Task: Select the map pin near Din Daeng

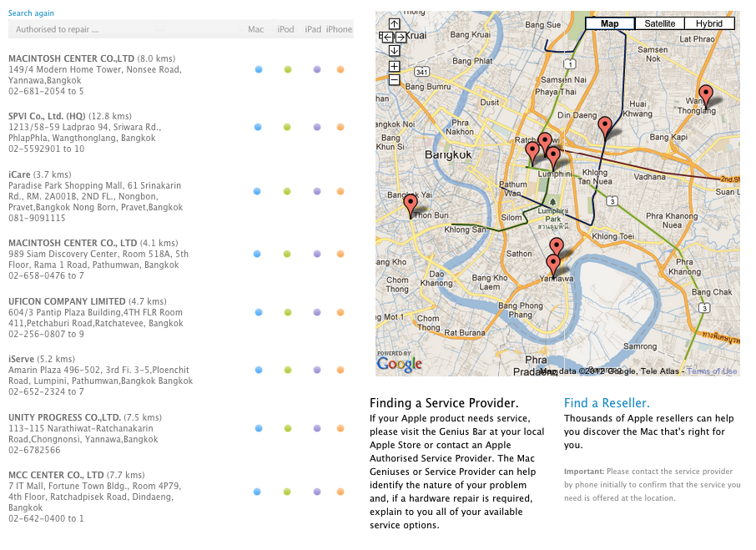Action: coord(605,129)
